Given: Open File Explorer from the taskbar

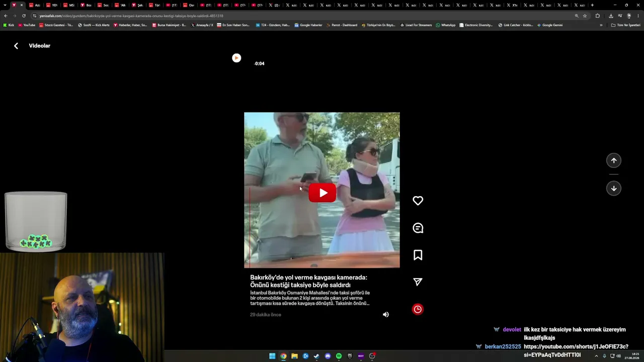Looking at the screenshot, I should pyautogui.click(x=294, y=356).
